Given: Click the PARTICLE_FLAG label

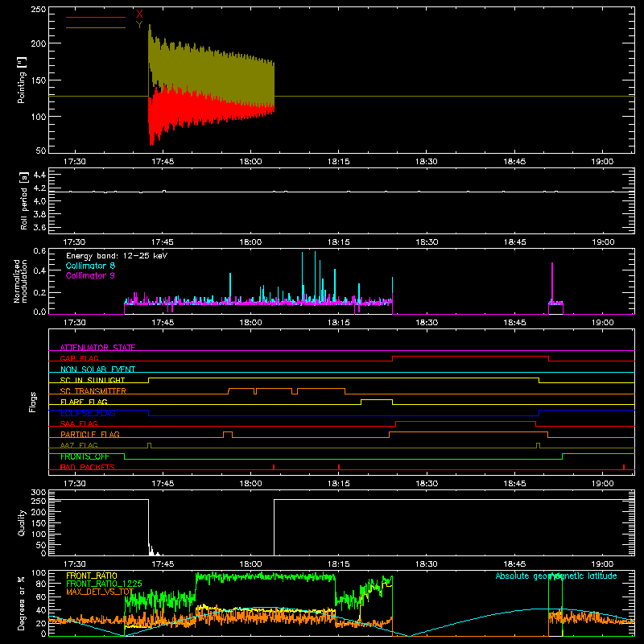Looking at the screenshot, I should (x=90, y=434).
